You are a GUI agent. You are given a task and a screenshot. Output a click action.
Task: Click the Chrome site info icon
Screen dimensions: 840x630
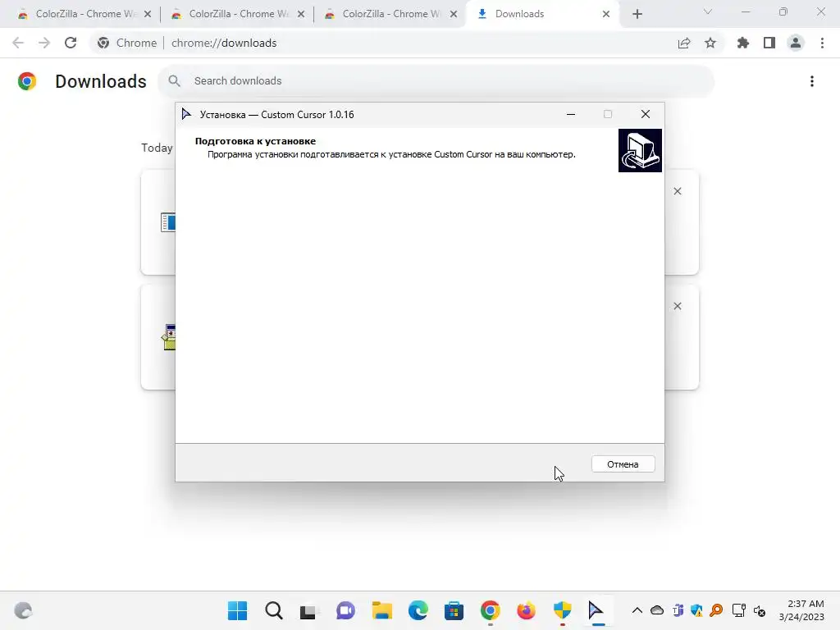point(103,43)
